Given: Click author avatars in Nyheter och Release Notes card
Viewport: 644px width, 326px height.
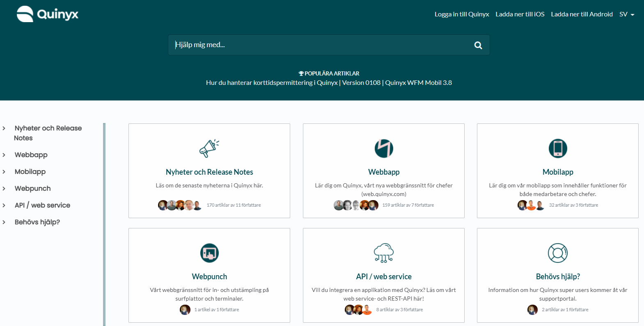Looking at the screenshot, I should pyautogui.click(x=180, y=205).
